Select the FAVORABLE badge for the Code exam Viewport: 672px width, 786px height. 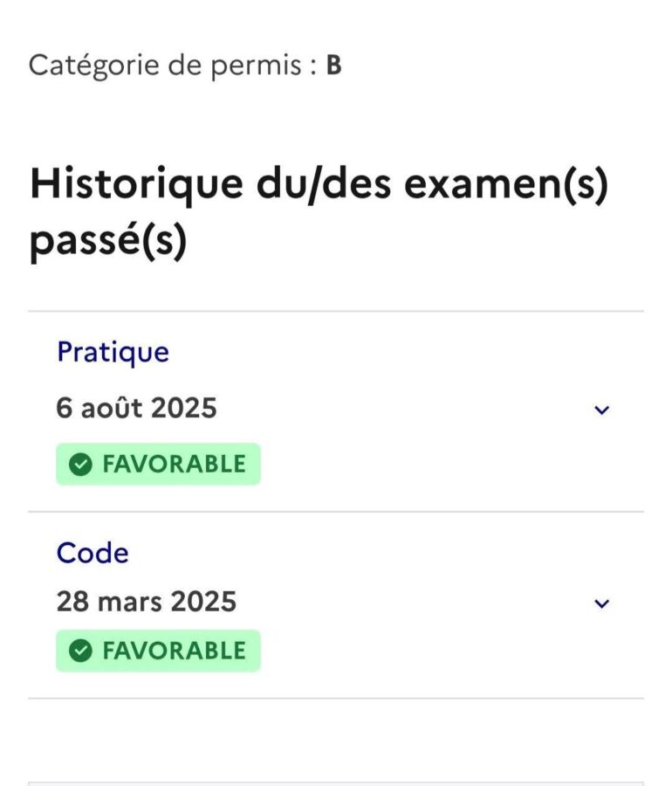pyautogui.click(x=157, y=650)
